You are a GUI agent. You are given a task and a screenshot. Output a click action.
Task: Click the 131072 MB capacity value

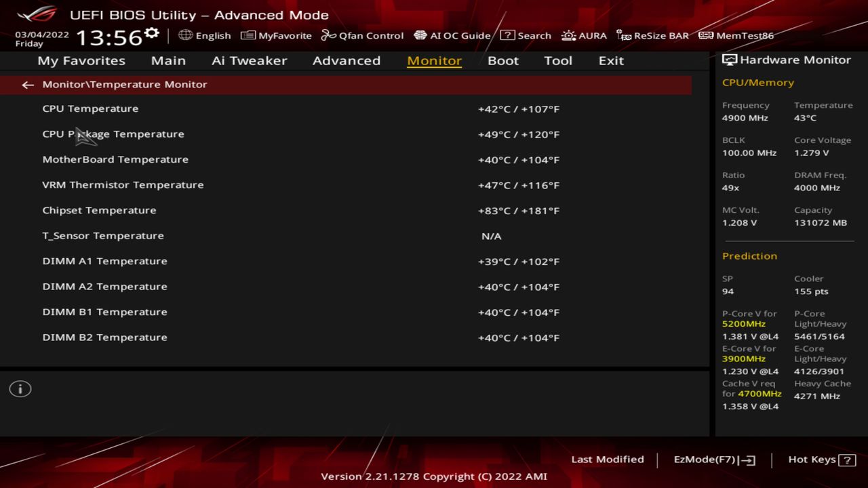821,223
